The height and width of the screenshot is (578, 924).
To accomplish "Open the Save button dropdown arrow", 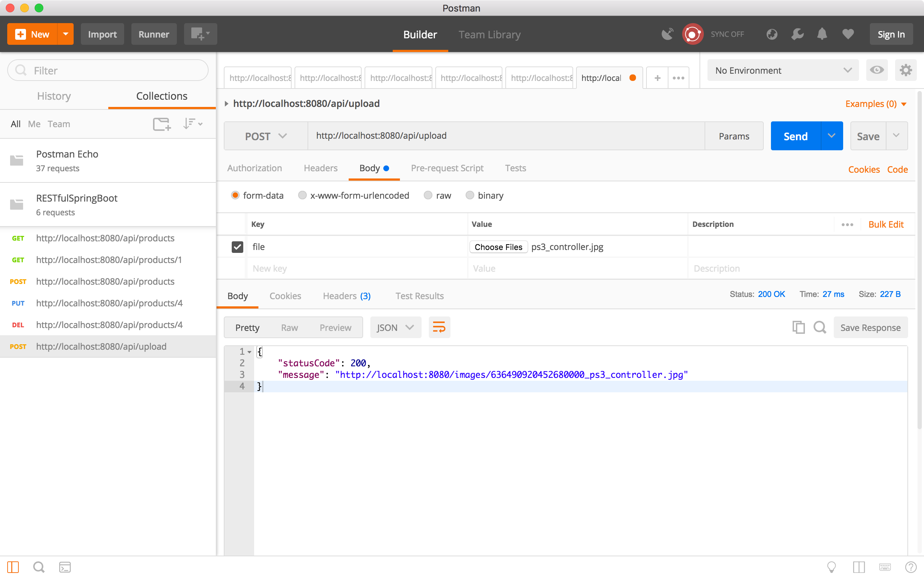I will (x=897, y=136).
